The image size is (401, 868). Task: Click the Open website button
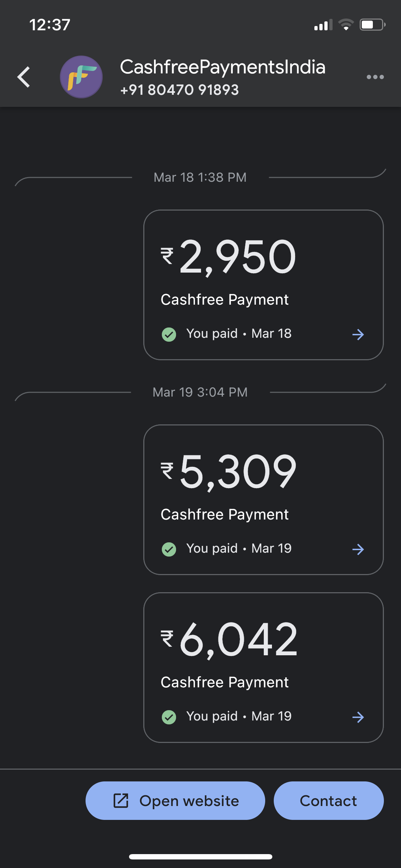pyautogui.click(x=175, y=801)
